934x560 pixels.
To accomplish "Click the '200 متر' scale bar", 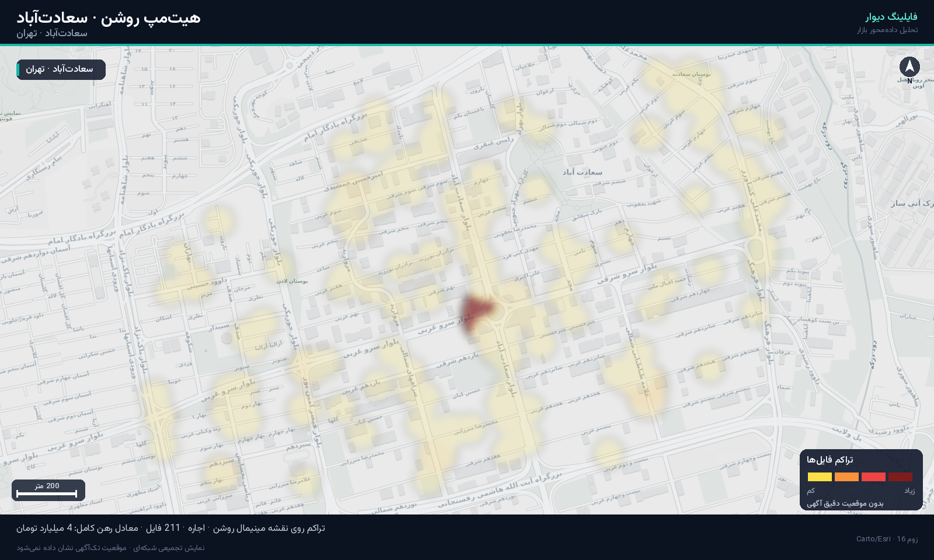I will click(x=48, y=490).
